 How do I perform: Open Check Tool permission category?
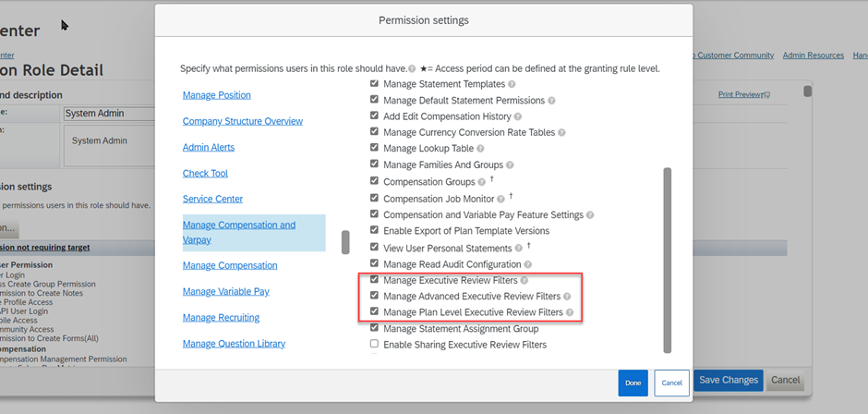(205, 174)
